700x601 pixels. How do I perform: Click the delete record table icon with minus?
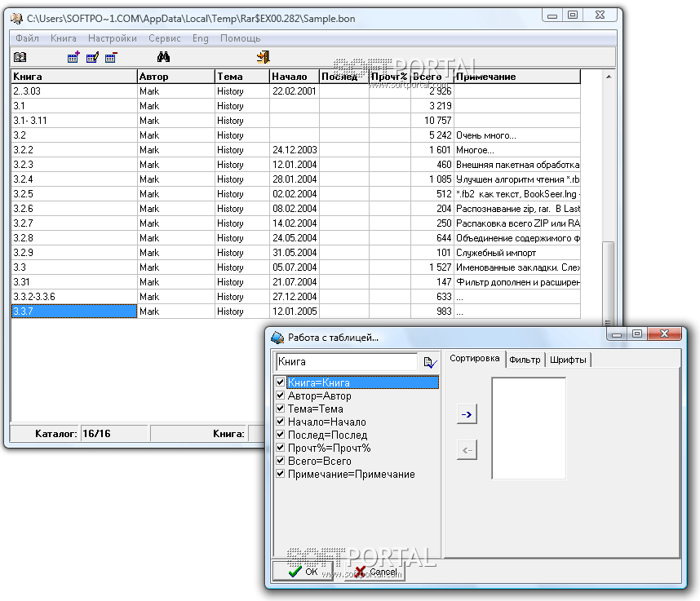click(111, 57)
